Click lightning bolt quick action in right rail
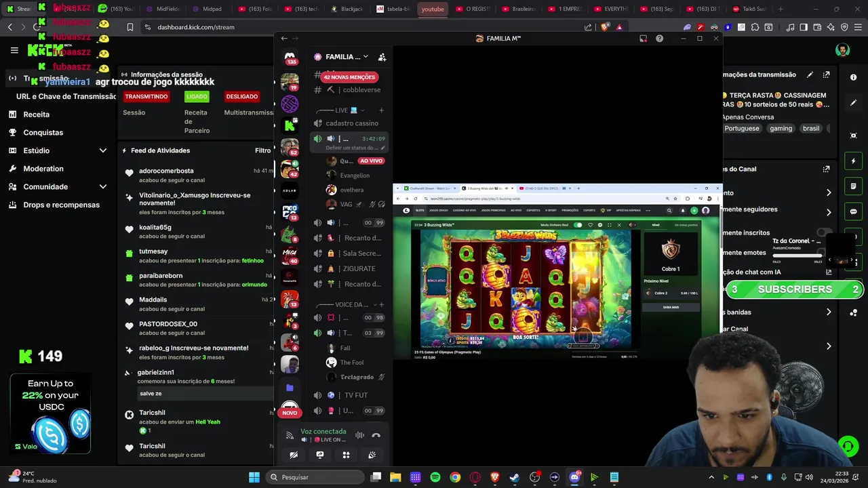 [853, 161]
